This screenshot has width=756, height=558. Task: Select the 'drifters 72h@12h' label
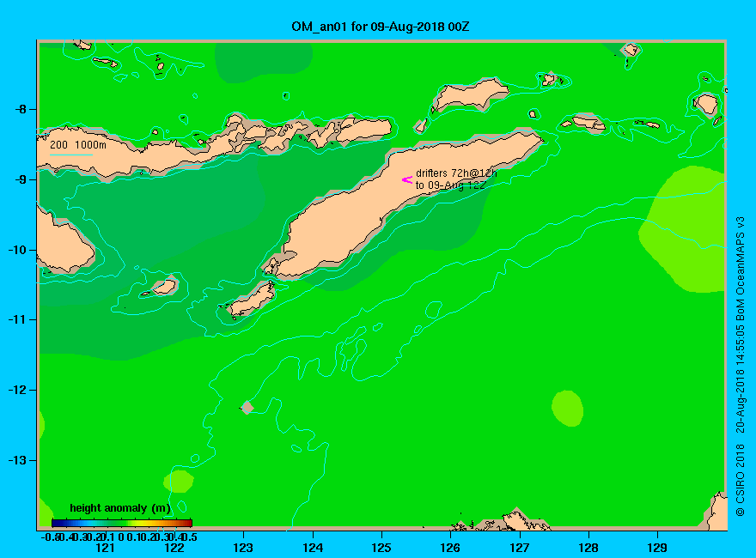(x=456, y=173)
